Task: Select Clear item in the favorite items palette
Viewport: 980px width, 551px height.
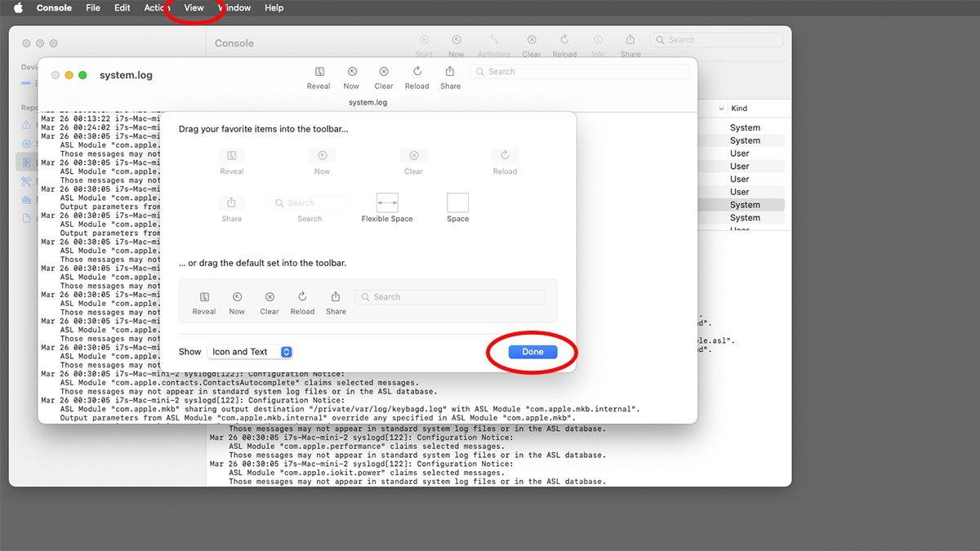Action: click(x=414, y=161)
